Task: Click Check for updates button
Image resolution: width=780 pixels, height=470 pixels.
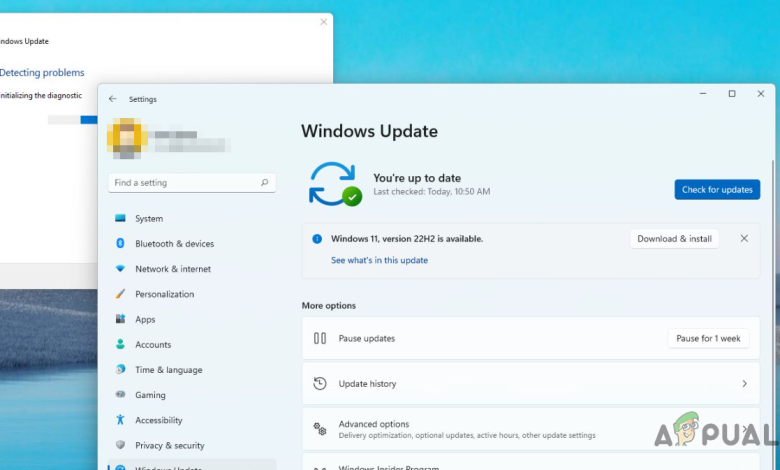Action: coord(717,189)
